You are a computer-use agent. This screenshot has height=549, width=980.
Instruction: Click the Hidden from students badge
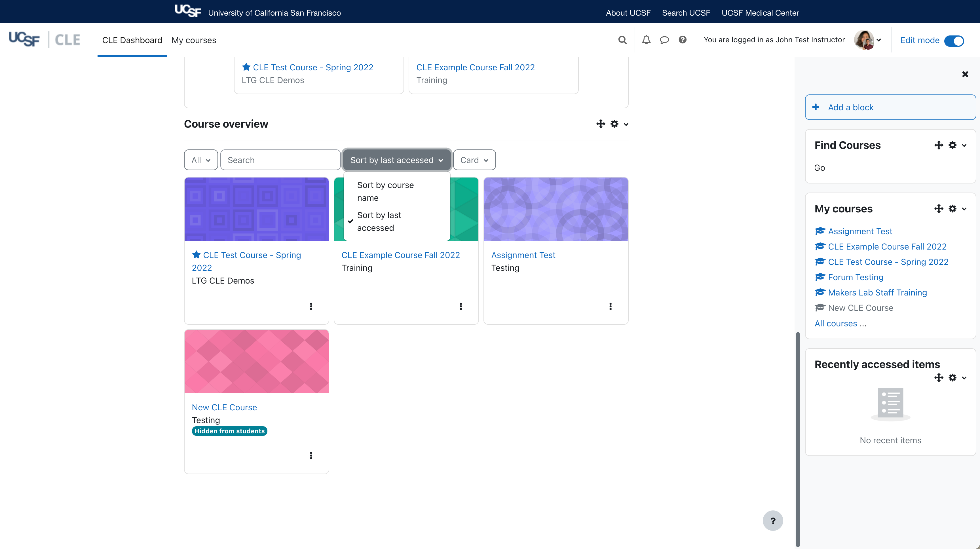coord(229,431)
